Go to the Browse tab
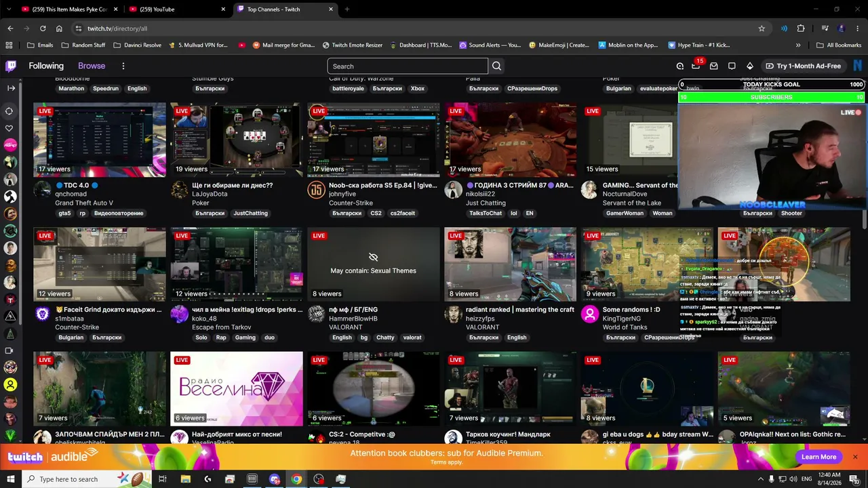Image resolution: width=868 pixels, height=488 pixels. (x=92, y=66)
